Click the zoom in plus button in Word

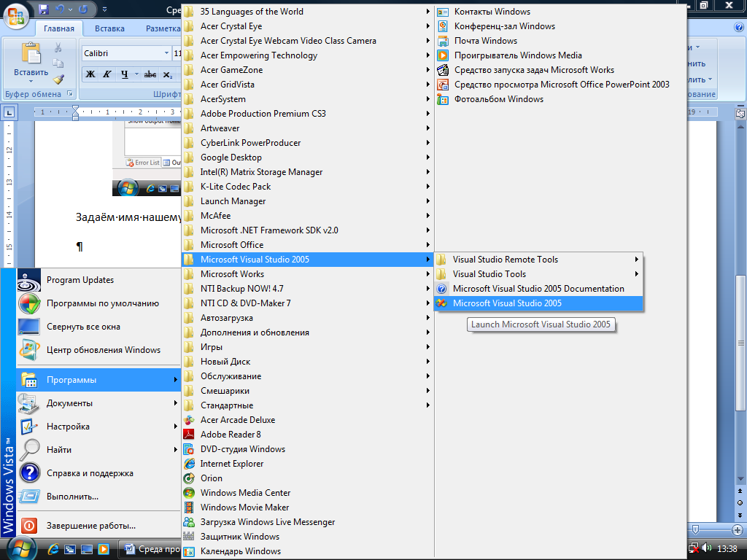(x=738, y=529)
